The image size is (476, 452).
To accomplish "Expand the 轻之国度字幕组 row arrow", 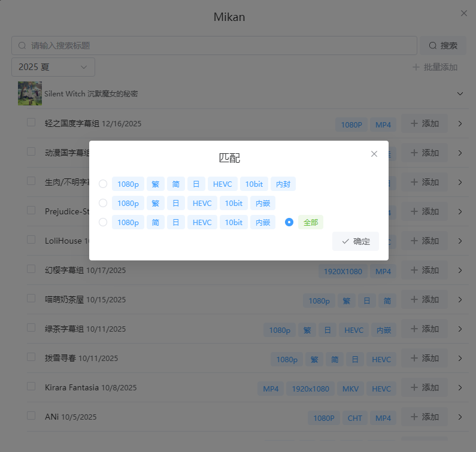I will 460,123.
